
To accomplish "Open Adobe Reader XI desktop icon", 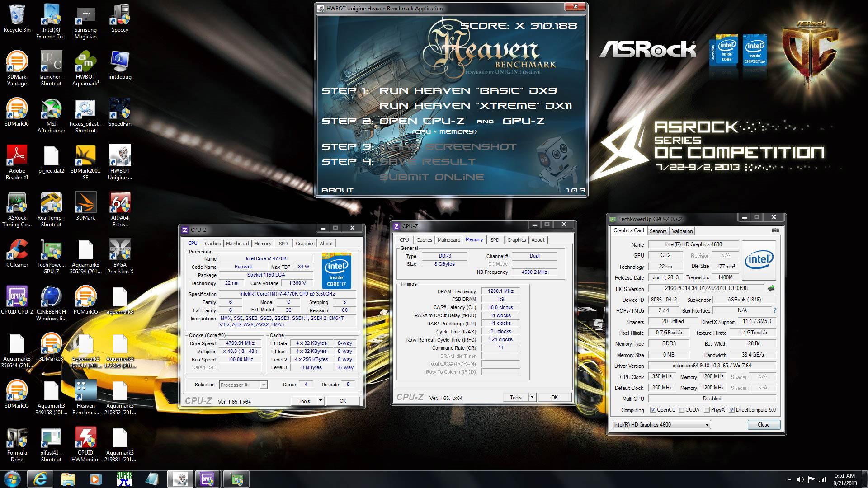I will (x=17, y=162).
